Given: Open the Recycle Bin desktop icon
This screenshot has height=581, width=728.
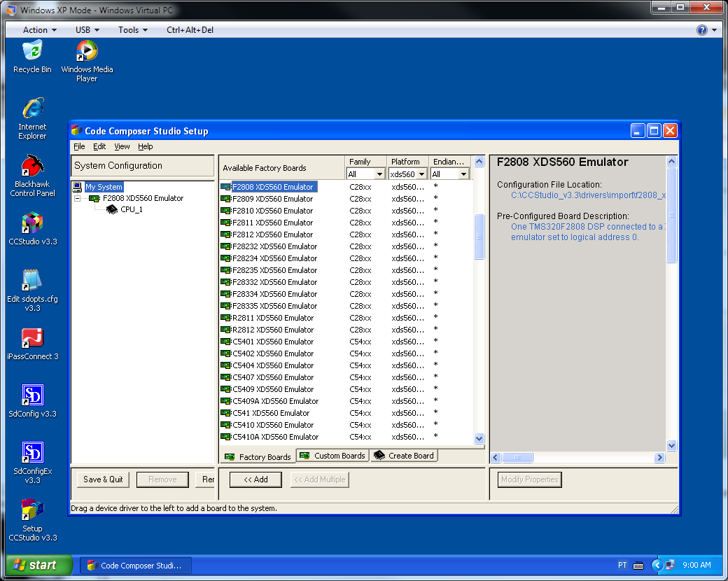Looking at the screenshot, I should click(32, 56).
